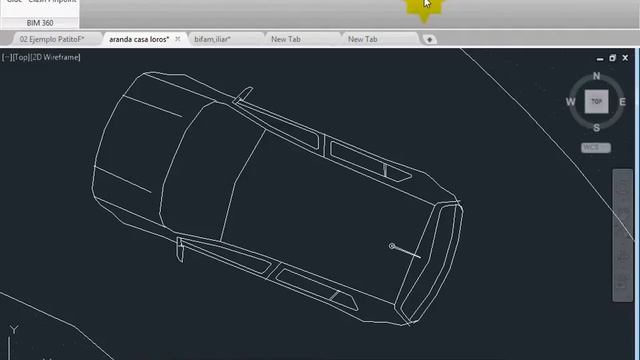Select the aranda casa loros drawing tab
The image size is (640, 360).
pos(139,39)
